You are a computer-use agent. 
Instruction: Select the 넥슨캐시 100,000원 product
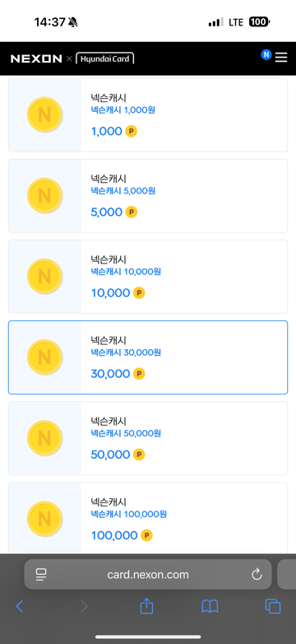148,517
